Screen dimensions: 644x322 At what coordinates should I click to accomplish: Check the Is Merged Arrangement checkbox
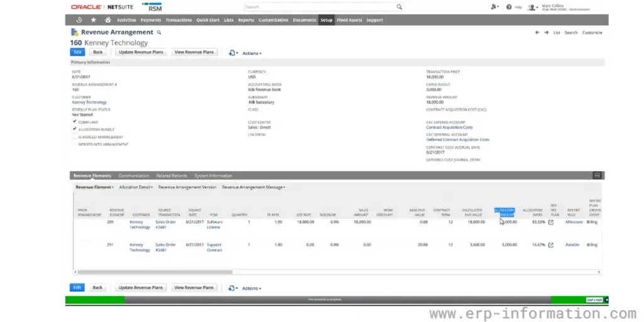(x=75, y=136)
